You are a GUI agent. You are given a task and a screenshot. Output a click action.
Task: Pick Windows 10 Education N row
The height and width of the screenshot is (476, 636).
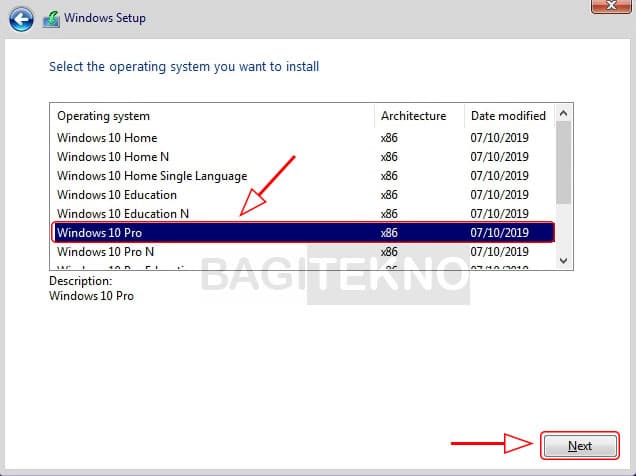302,214
